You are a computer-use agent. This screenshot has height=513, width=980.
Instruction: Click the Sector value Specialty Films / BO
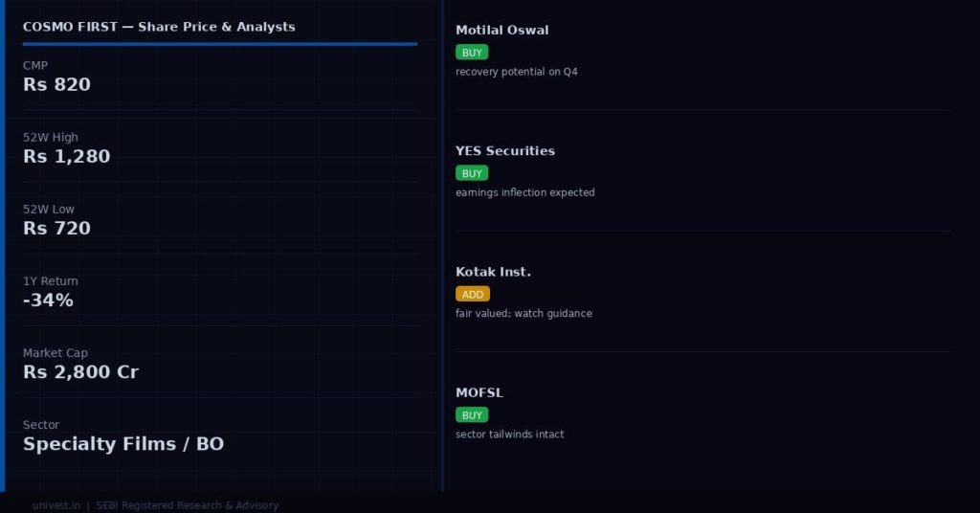click(x=123, y=443)
